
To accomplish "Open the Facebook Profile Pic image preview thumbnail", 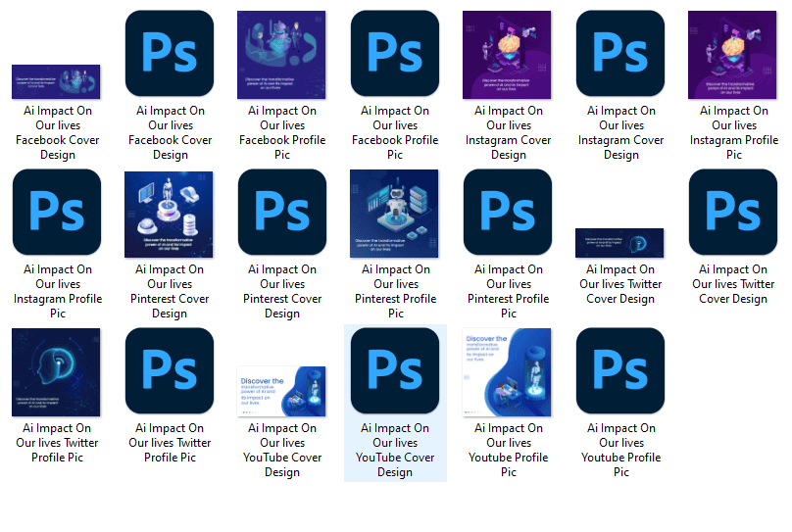I will click(x=281, y=55).
